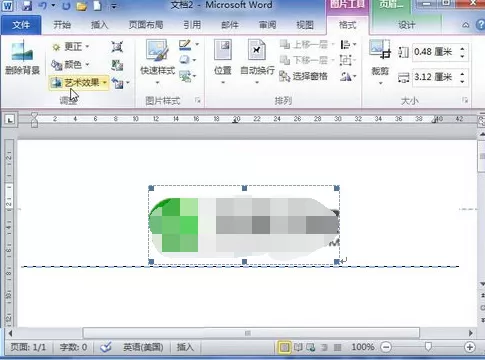Switch to the Page Layout (页面布局) tab
The image size is (485, 360).
[x=146, y=25]
